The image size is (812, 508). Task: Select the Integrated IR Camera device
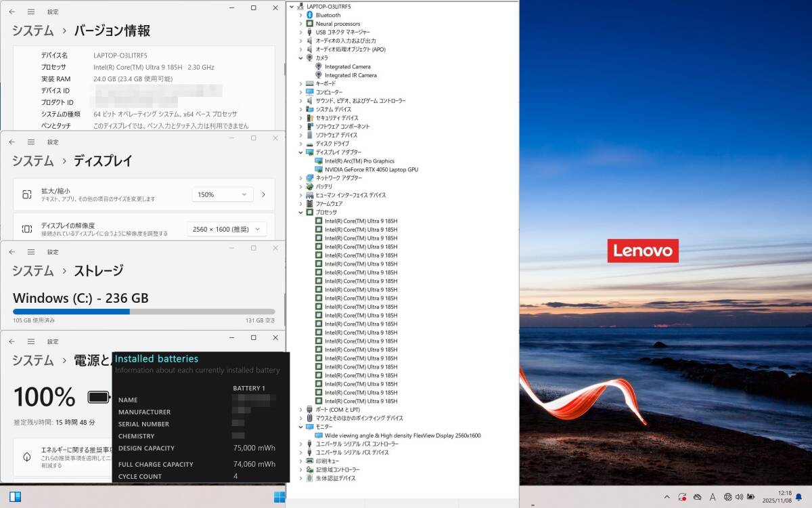pos(351,75)
